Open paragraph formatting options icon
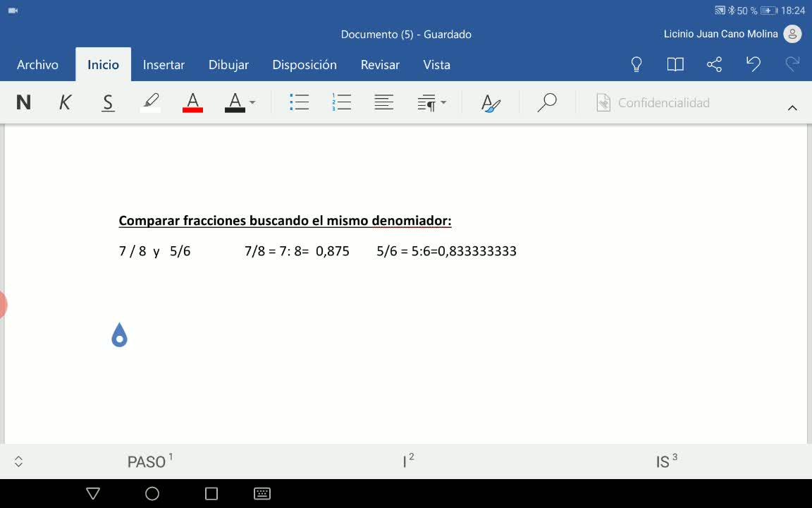 click(426, 102)
